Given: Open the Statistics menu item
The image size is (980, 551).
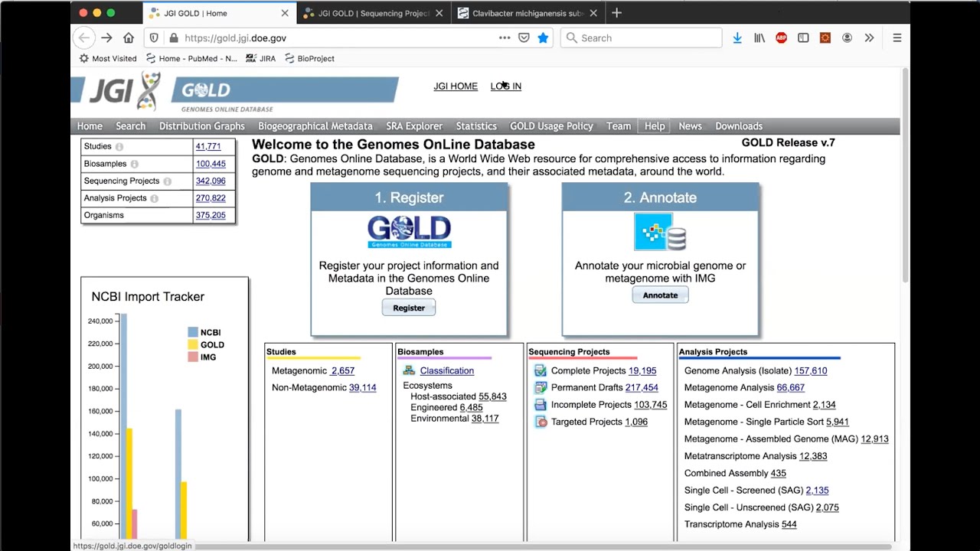Looking at the screenshot, I should point(476,126).
